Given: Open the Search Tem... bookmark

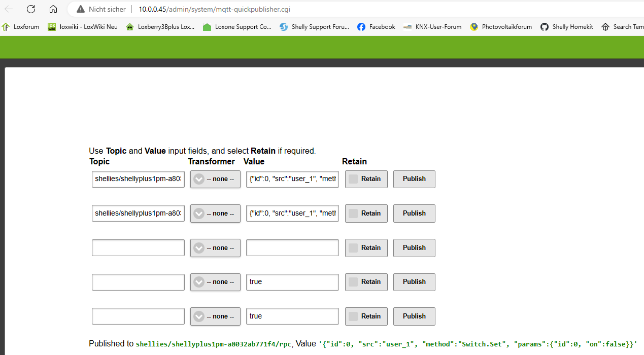Looking at the screenshot, I should point(622,27).
